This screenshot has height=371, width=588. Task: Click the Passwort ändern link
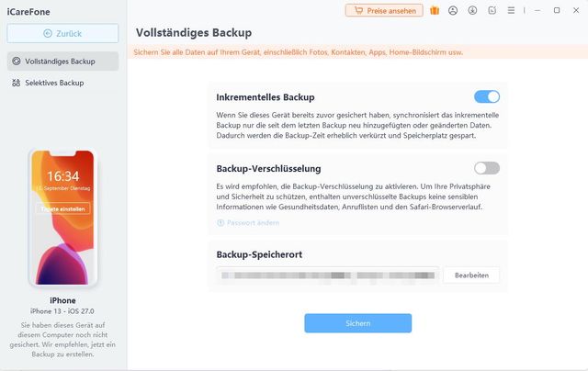(x=253, y=222)
